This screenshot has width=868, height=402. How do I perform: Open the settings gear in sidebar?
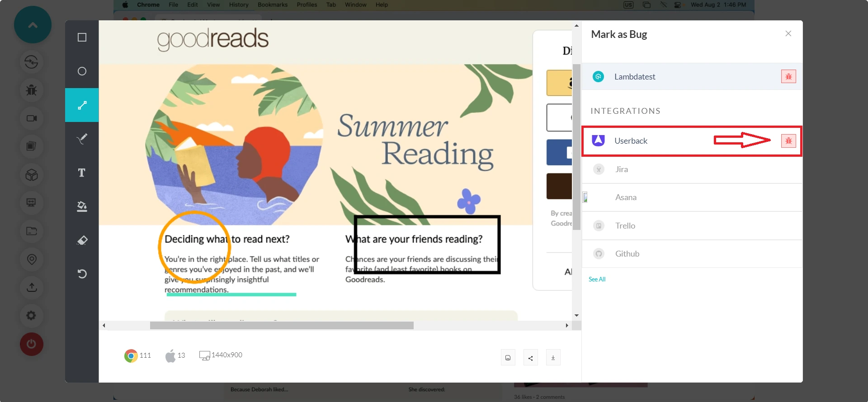click(31, 315)
